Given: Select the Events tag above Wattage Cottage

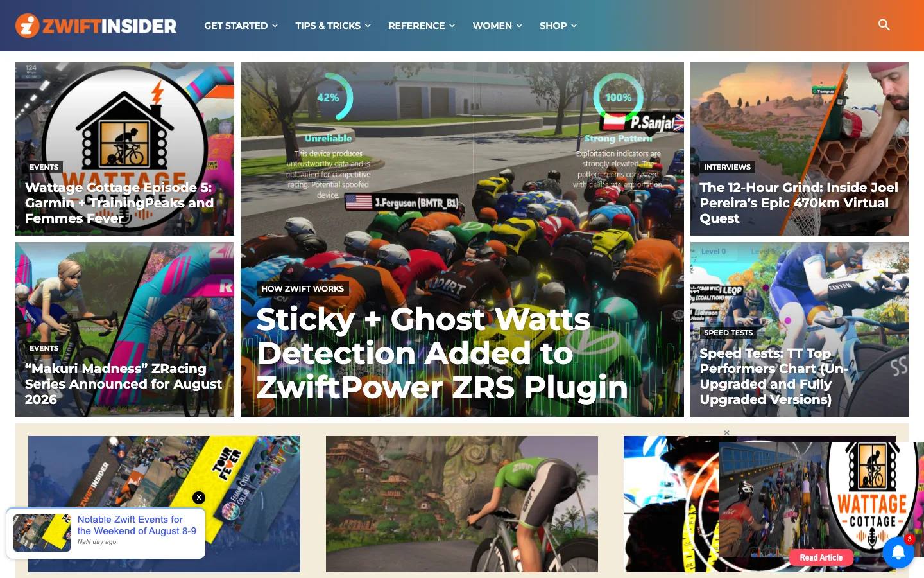Looking at the screenshot, I should [44, 167].
